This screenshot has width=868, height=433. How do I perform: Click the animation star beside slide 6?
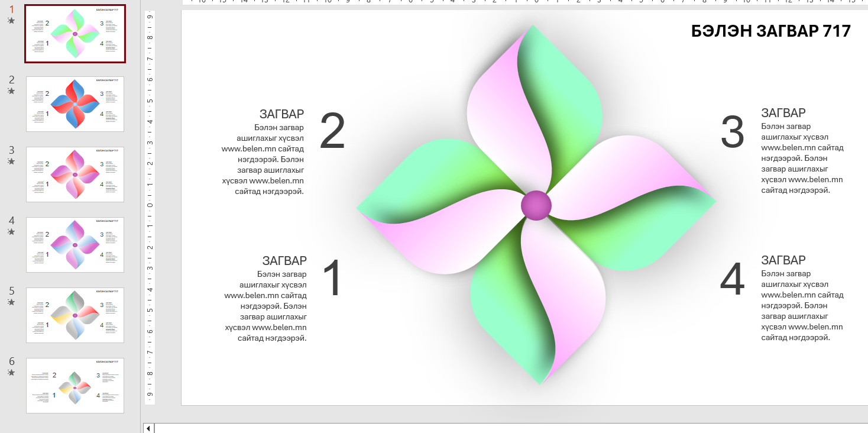pyautogui.click(x=11, y=373)
